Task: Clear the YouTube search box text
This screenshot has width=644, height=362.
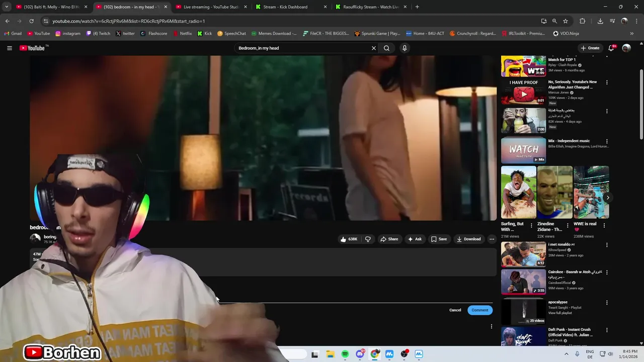Action: (374, 48)
